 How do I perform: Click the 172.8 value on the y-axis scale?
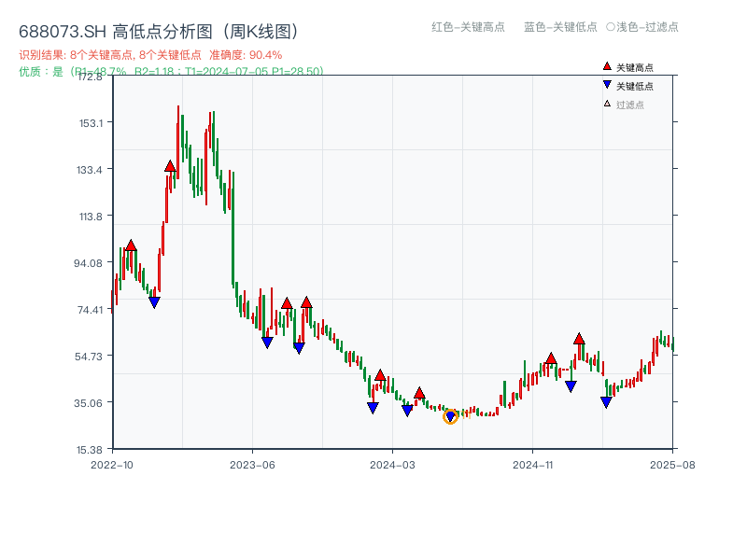(x=92, y=78)
